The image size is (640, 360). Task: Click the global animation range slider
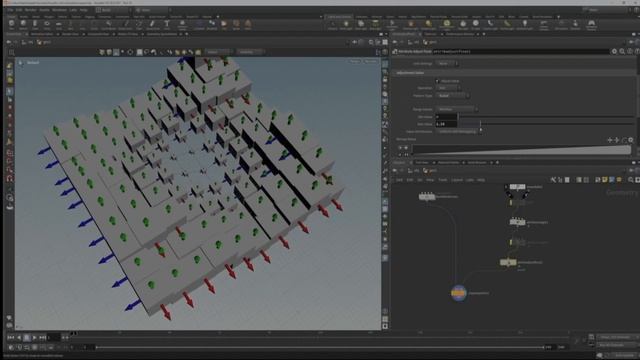(x=320, y=347)
